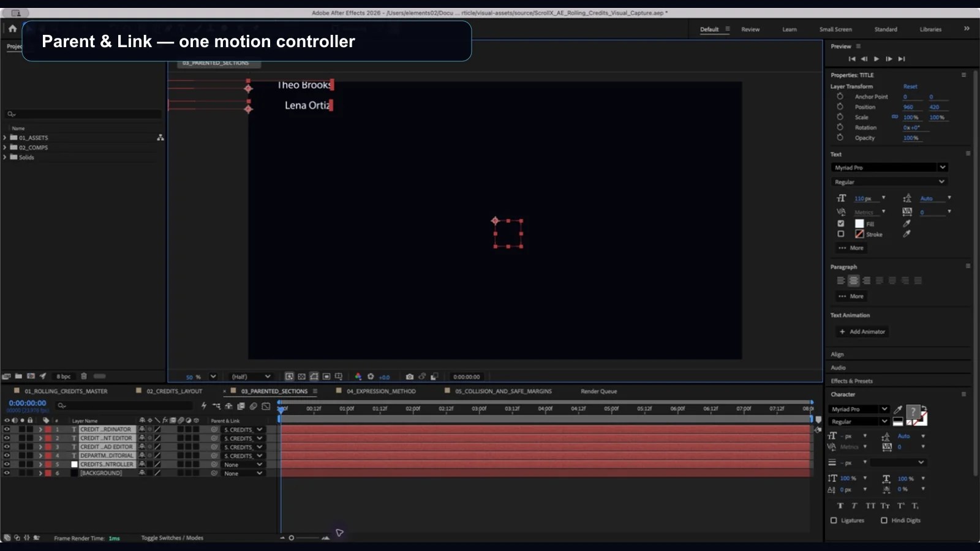Pick fill color with the eyedropper
The image size is (980, 551).
pyautogui.click(x=907, y=223)
